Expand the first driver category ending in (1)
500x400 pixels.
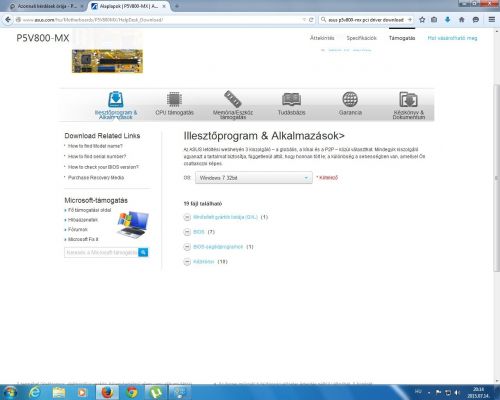coord(187,217)
